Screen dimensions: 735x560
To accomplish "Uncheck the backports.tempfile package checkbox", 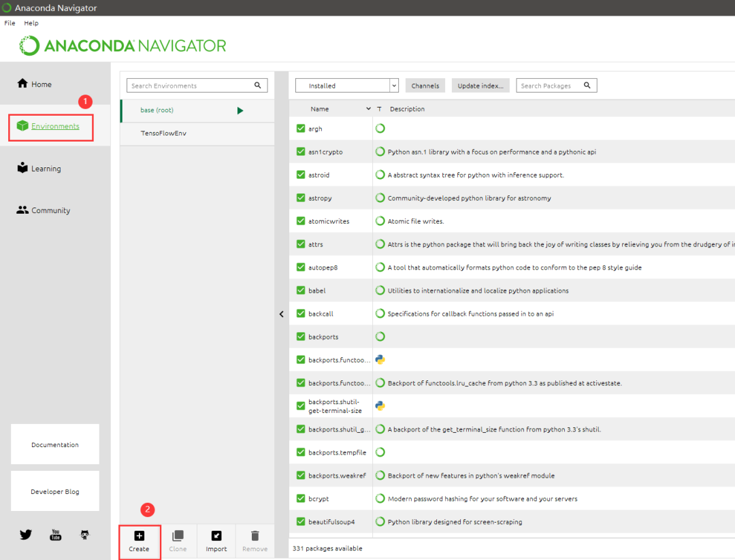I will (301, 452).
